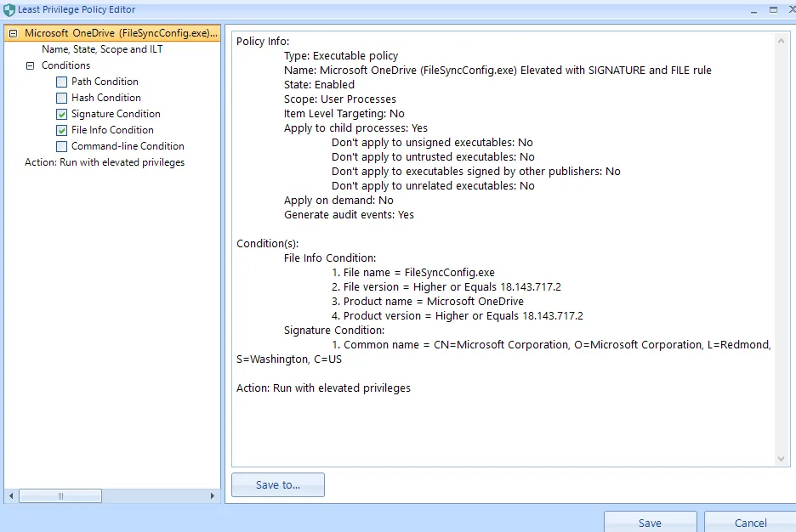Select the Microsoft OneDrive (FileSyncConfig.exe) tree item
Viewport: 796px width, 532px height.
coord(115,33)
